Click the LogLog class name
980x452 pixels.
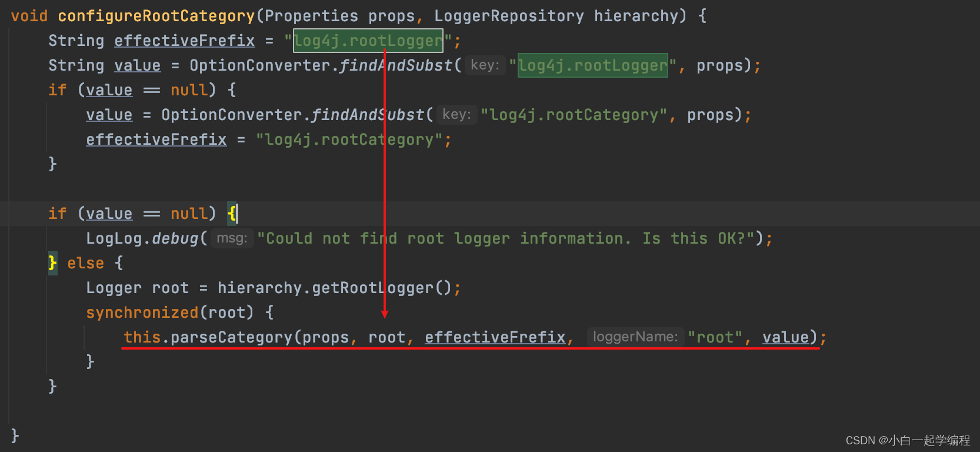114,238
